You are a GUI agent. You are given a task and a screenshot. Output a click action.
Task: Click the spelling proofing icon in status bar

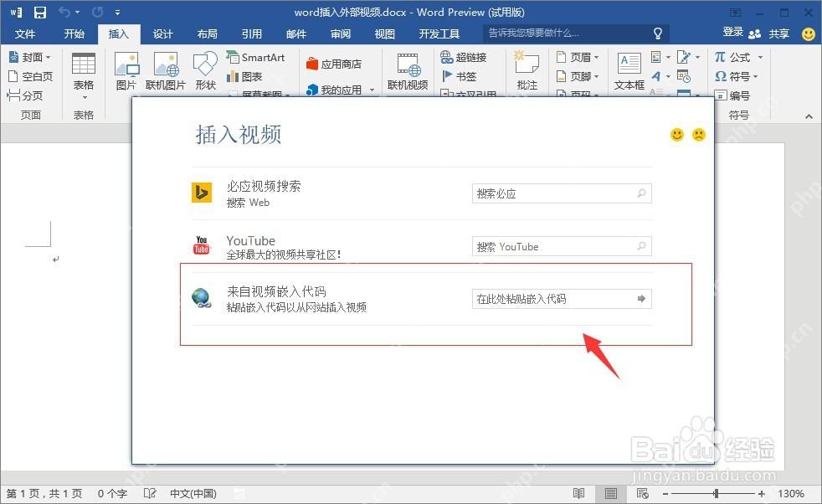(x=150, y=493)
